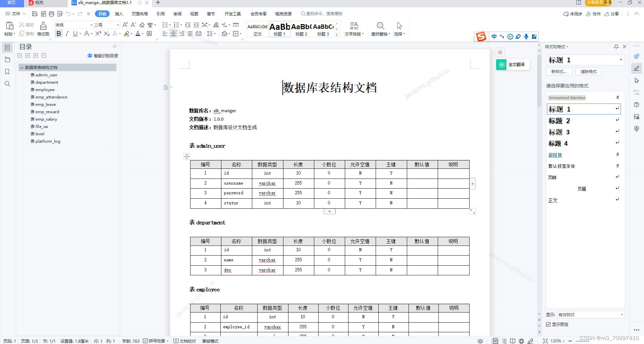The height and width of the screenshot is (344, 644).
Task: Open a new tab with plus icon
Action: 158,3
